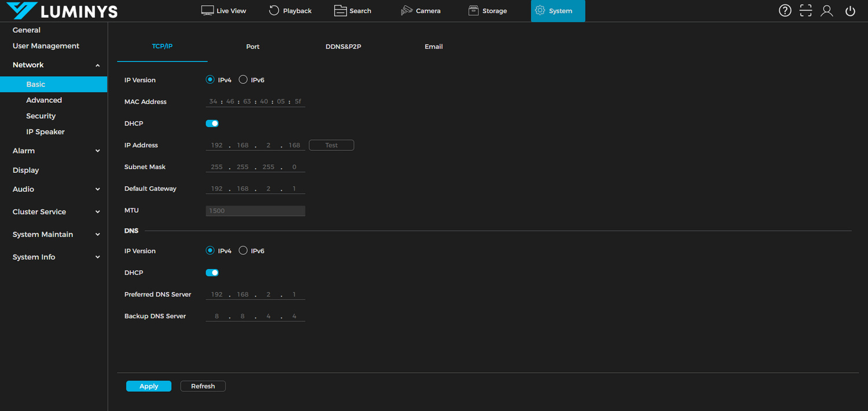Open the Search panel icon
The image size is (868, 411).
(352, 10)
